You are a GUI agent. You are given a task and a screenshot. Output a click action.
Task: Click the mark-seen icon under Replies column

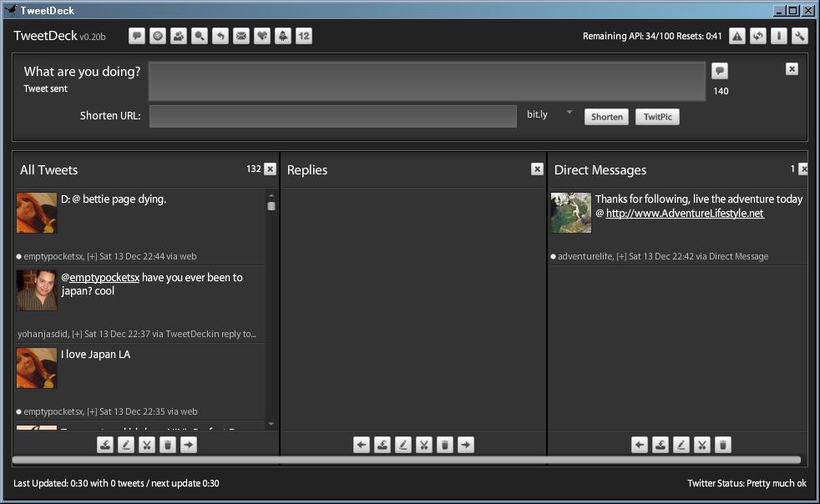coord(382,445)
